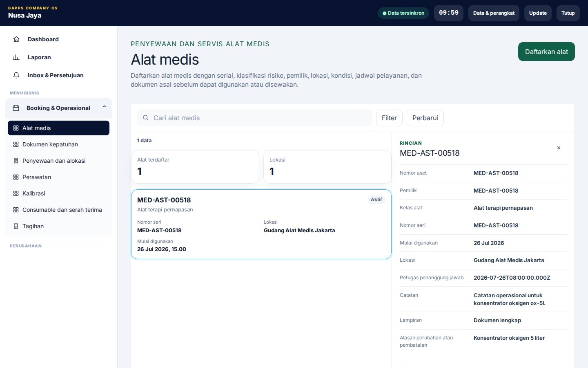Open Dashboard via its home icon

pyautogui.click(x=16, y=39)
